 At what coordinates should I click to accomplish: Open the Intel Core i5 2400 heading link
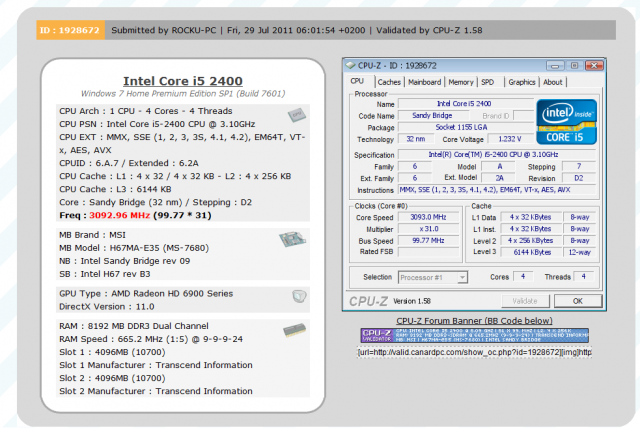point(183,81)
